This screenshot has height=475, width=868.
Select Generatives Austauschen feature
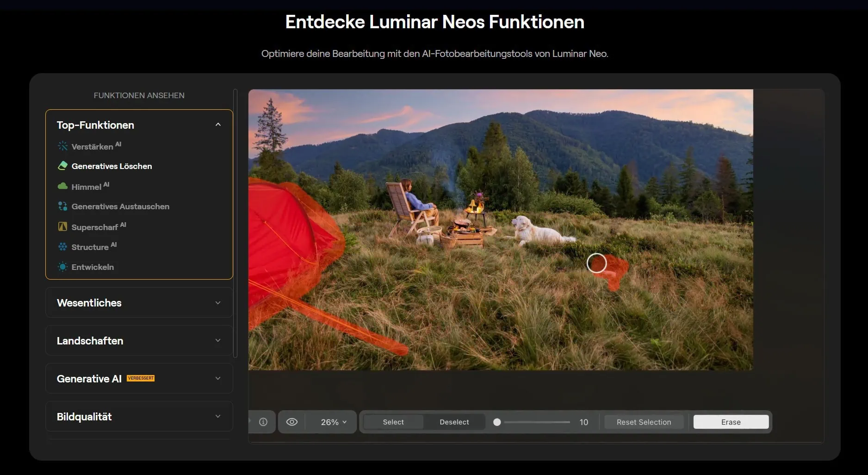coord(120,206)
